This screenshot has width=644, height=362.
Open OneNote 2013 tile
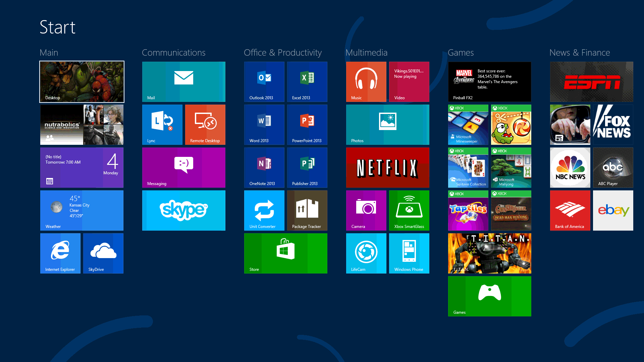tap(264, 167)
